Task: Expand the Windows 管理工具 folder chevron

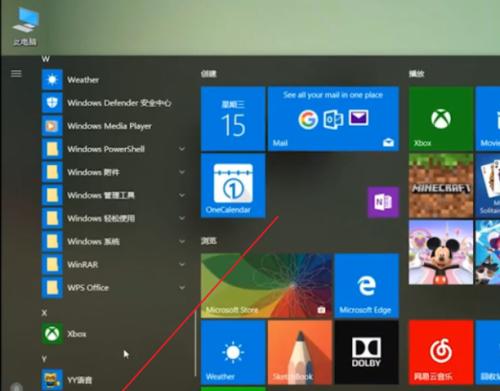Action: [182, 195]
